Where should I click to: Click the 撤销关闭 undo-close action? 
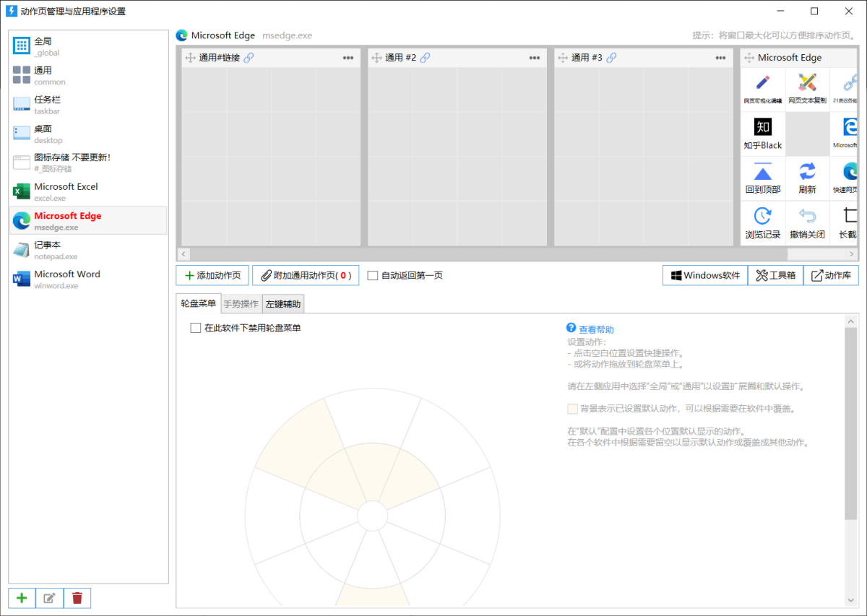click(x=807, y=223)
